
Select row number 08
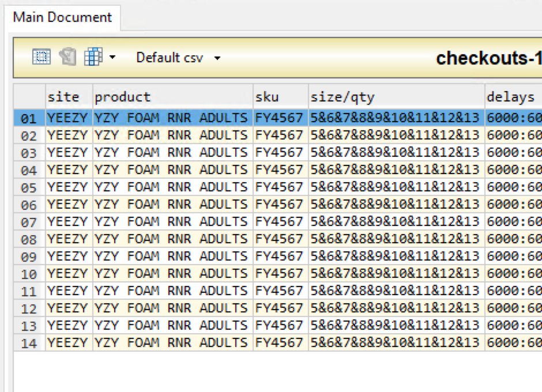(29, 239)
